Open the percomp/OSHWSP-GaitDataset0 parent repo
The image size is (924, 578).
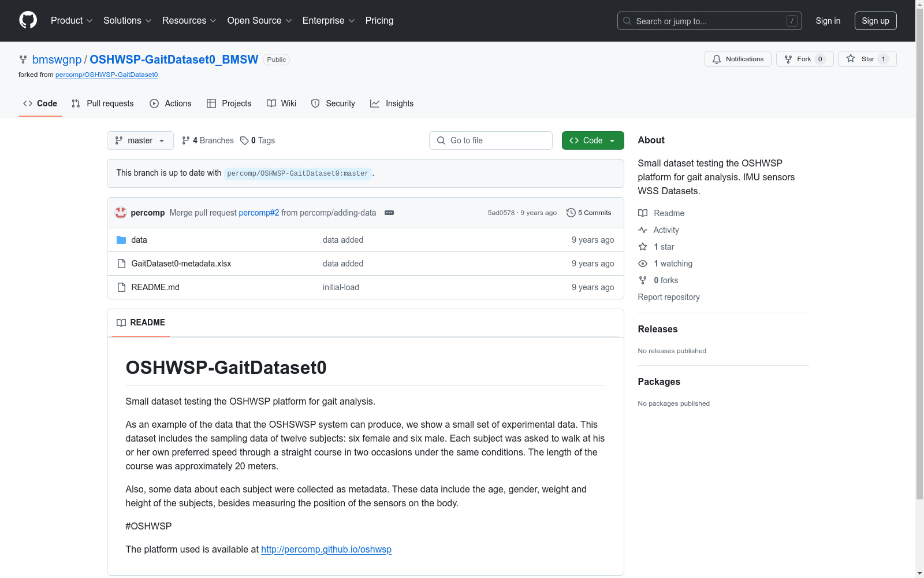[x=107, y=75]
